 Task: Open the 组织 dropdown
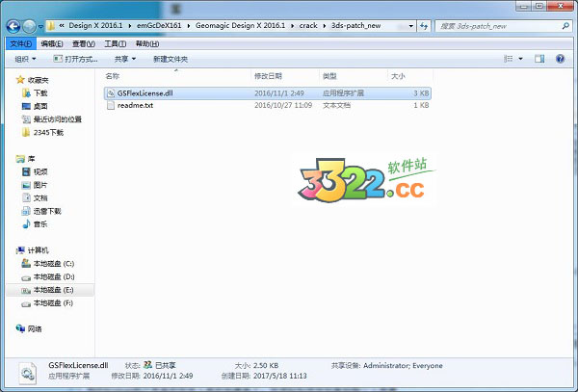[x=25, y=59]
